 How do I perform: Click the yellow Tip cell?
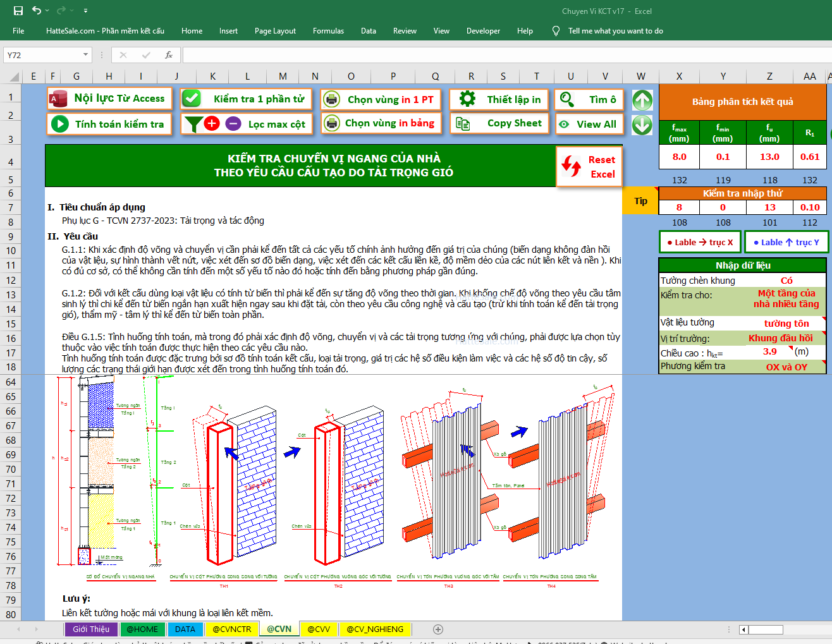click(640, 201)
